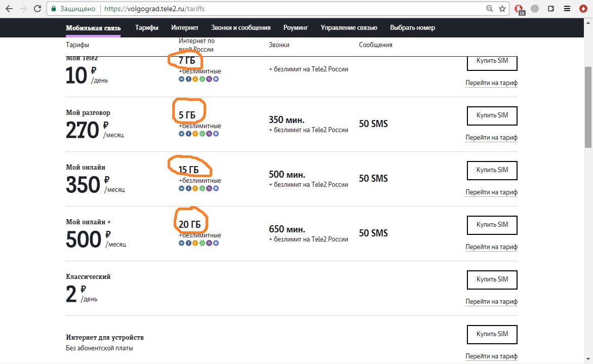Go to Выбрать номер in navigation
Viewport: 593px width, 364px height.
(x=412, y=28)
